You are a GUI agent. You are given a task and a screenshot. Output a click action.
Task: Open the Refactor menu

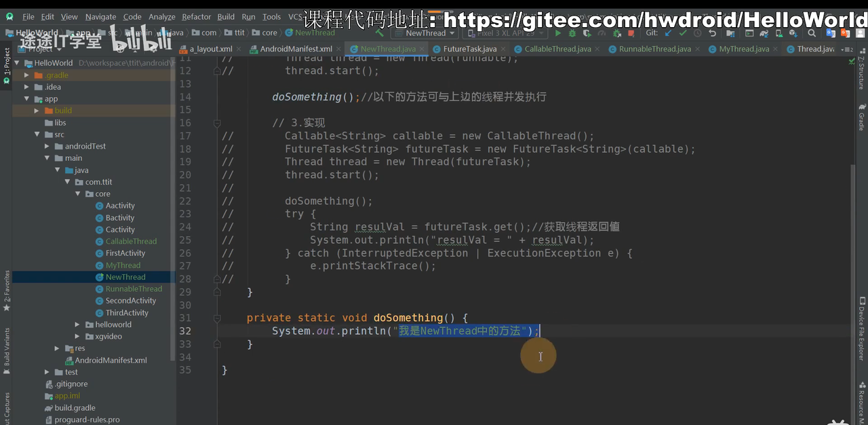point(196,16)
